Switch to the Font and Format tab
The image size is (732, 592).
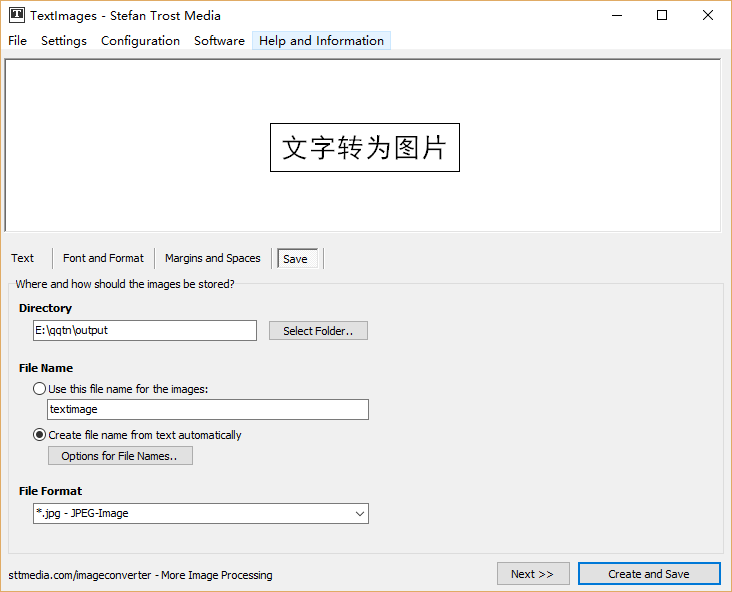[x=103, y=258]
